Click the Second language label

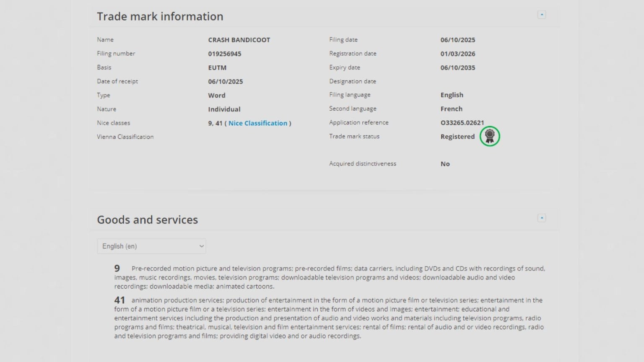click(x=353, y=109)
